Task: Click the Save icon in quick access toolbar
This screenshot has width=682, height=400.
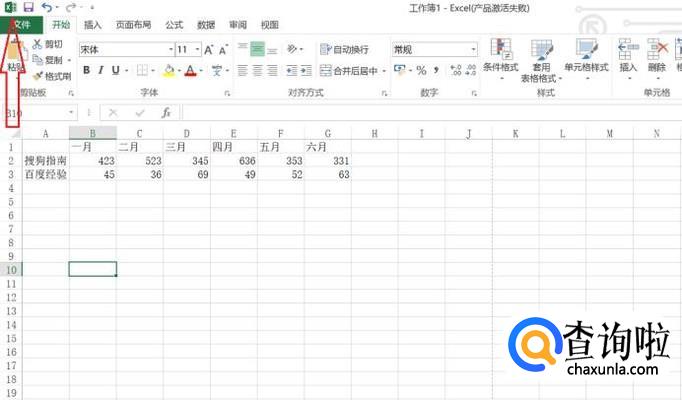Action: click(x=28, y=7)
